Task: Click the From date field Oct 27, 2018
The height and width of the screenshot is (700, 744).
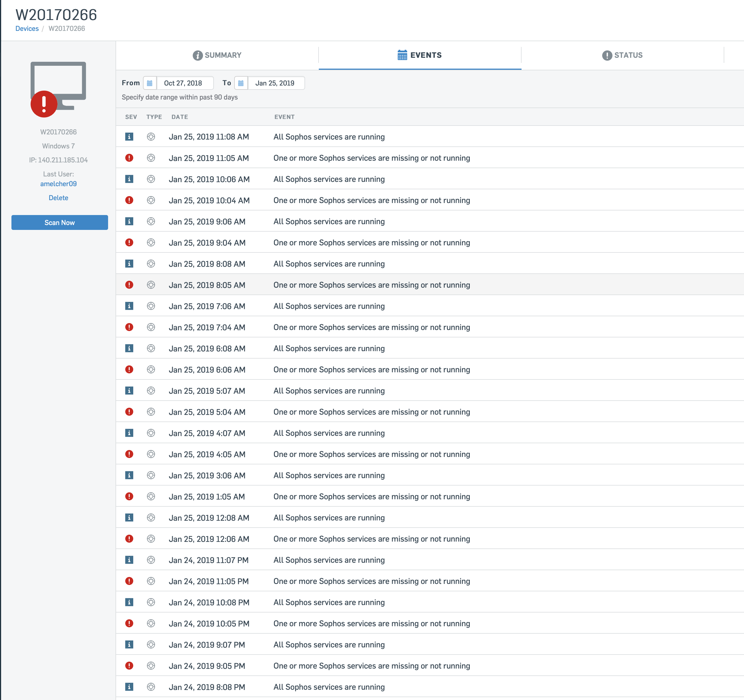Action: (x=185, y=83)
